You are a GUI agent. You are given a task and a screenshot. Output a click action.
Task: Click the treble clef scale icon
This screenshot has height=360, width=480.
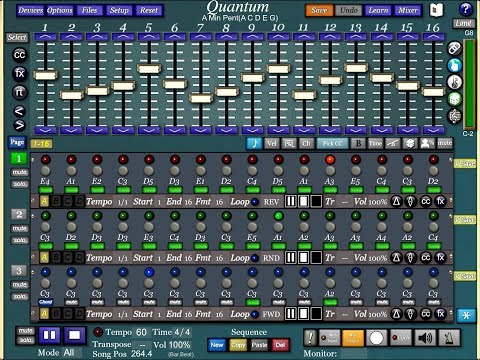tap(454, 116)
